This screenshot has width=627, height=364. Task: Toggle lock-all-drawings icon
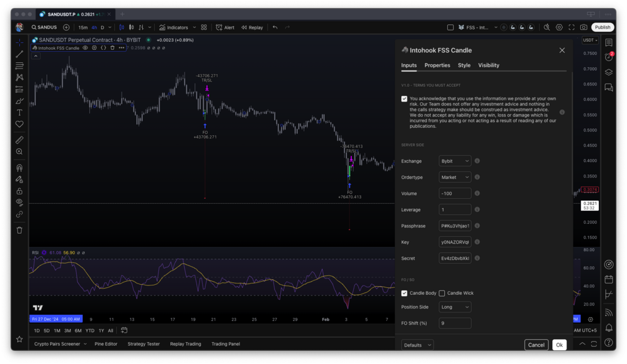click(19, 191)
